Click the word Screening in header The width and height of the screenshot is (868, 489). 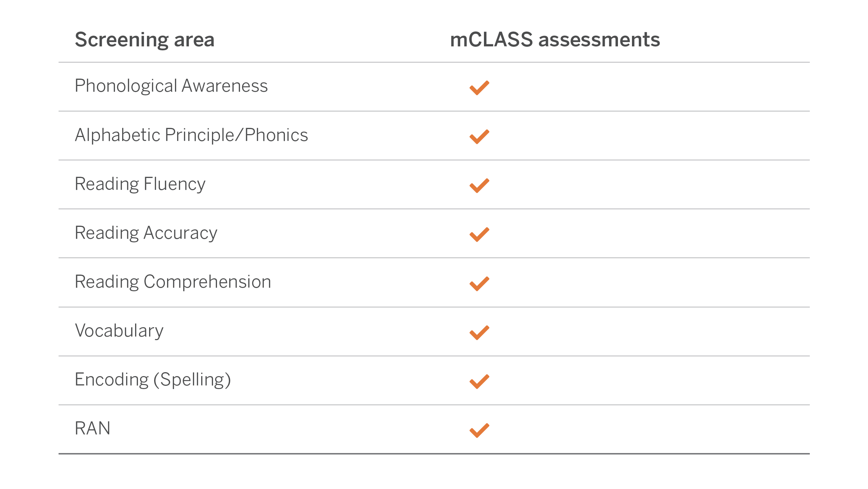121,40
